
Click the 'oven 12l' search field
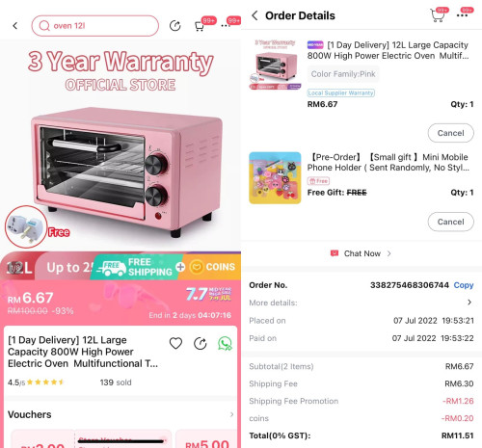pyautogui.click(x=95, y=26)
